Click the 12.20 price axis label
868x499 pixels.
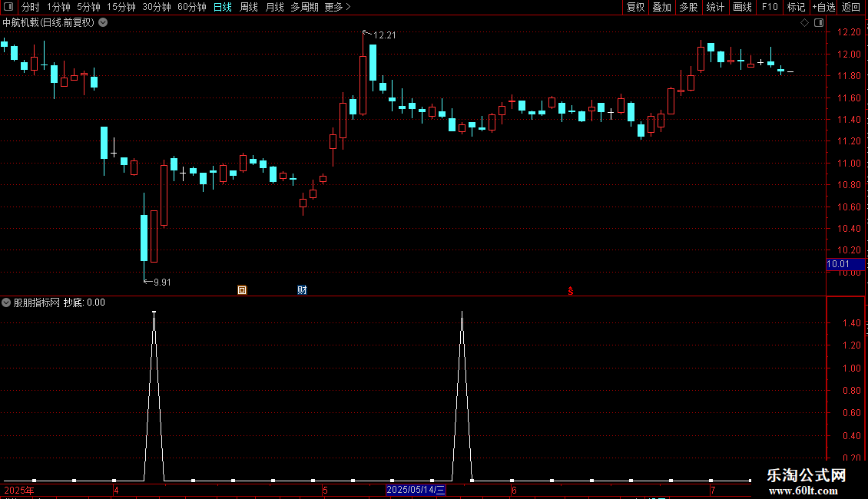click(x=849, y=33)
